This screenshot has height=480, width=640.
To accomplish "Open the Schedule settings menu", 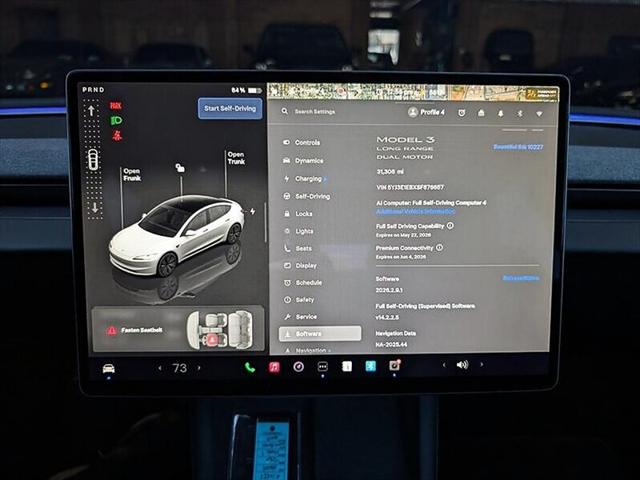I will pos(303,283).
